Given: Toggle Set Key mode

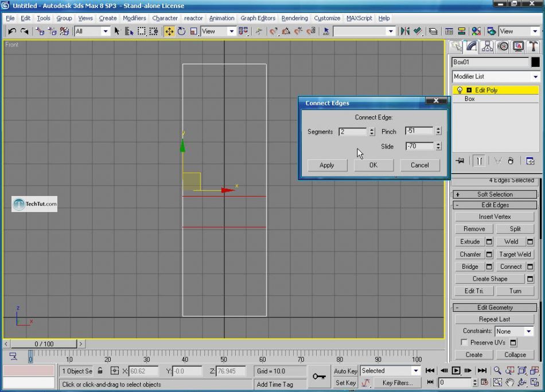Looking at the screenshot, I should tap(345, 383).
